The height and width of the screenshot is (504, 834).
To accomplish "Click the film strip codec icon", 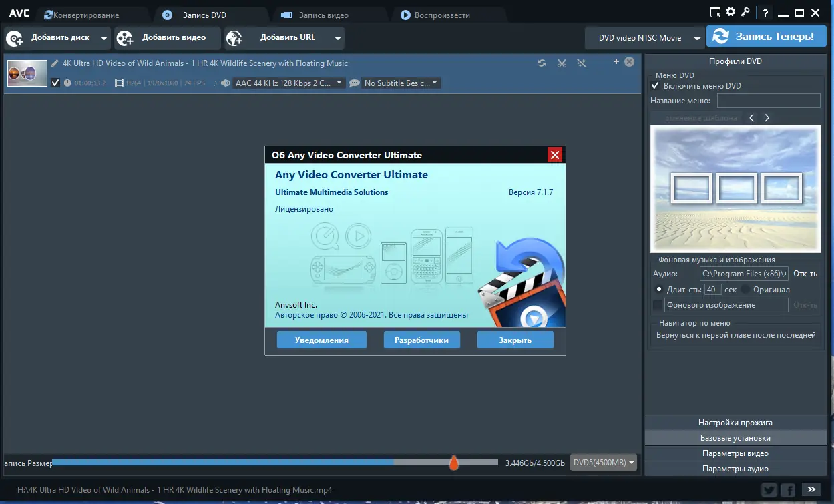I will click(x=119, y=83).
